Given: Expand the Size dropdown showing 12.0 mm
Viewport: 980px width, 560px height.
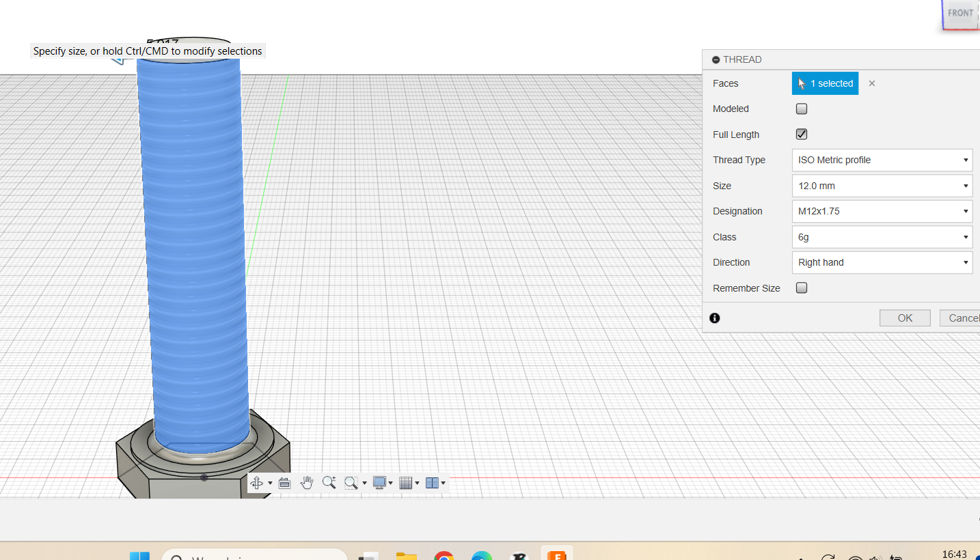Looking at the screenshot, I should (x=882, y=186).
